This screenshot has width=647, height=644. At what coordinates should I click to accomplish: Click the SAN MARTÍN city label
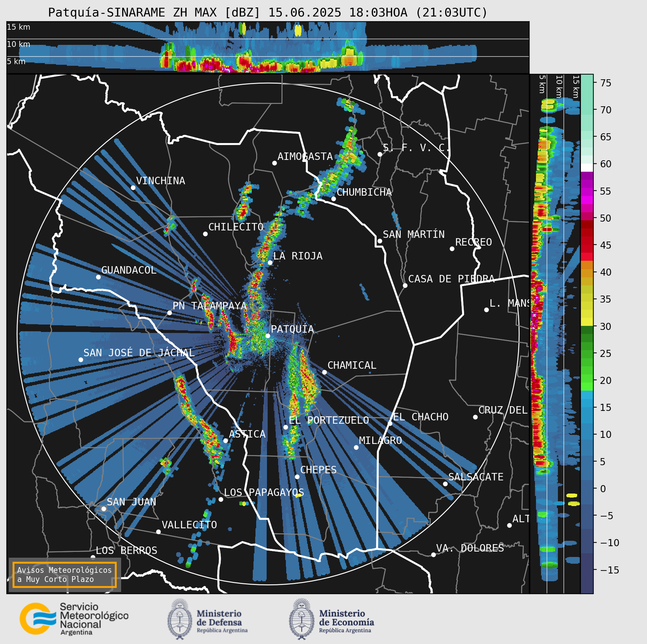click(414, 234)
